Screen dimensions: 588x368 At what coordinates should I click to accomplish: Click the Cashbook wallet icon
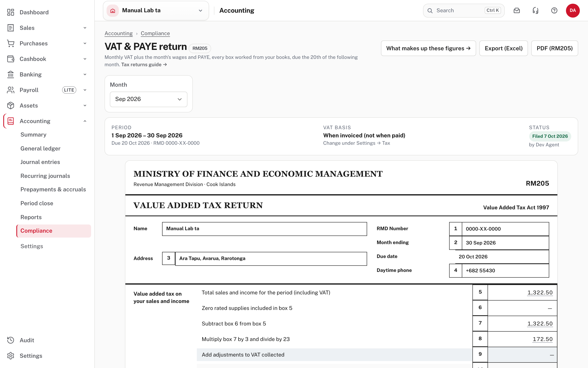(x=10, y=59)
